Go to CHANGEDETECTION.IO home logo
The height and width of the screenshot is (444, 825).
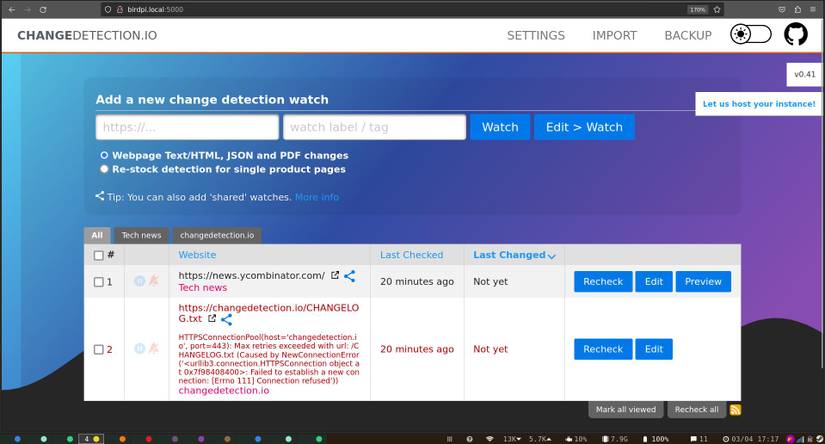coord(87,35)
